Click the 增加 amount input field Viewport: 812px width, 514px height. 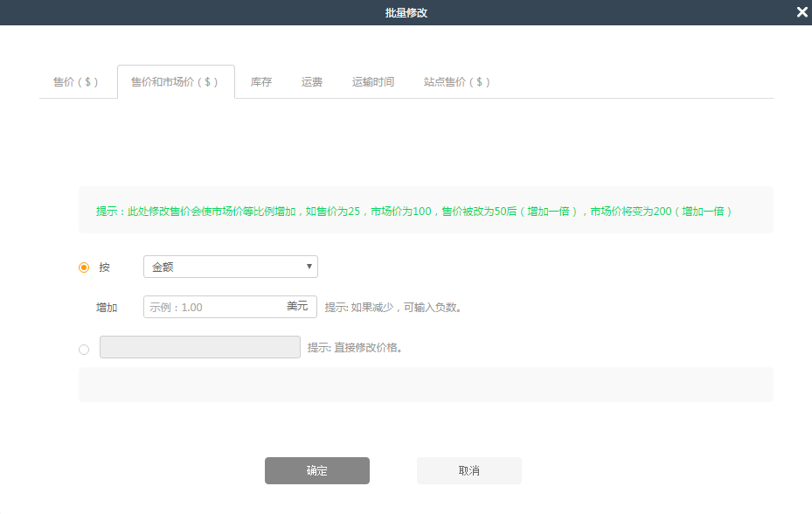click(x=219, y=307)
